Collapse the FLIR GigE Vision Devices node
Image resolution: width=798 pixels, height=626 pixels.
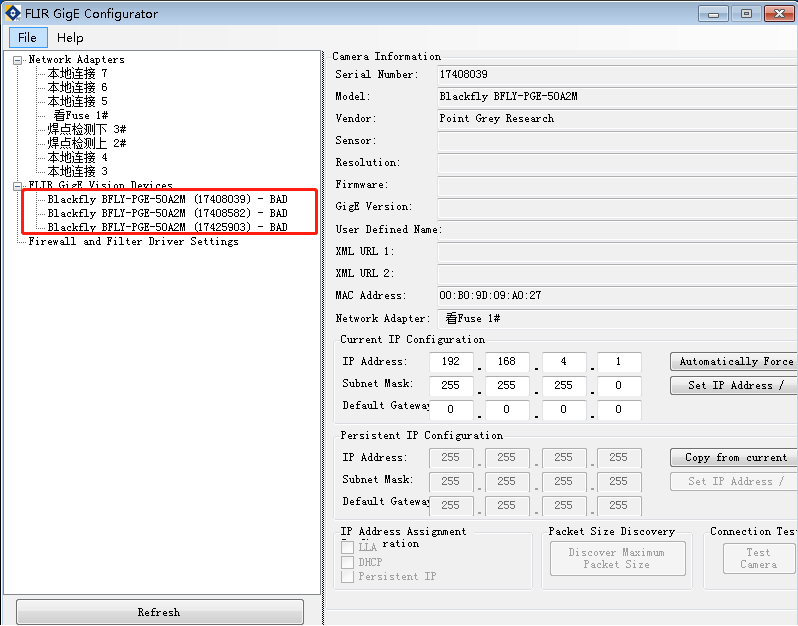pos(17,186)
